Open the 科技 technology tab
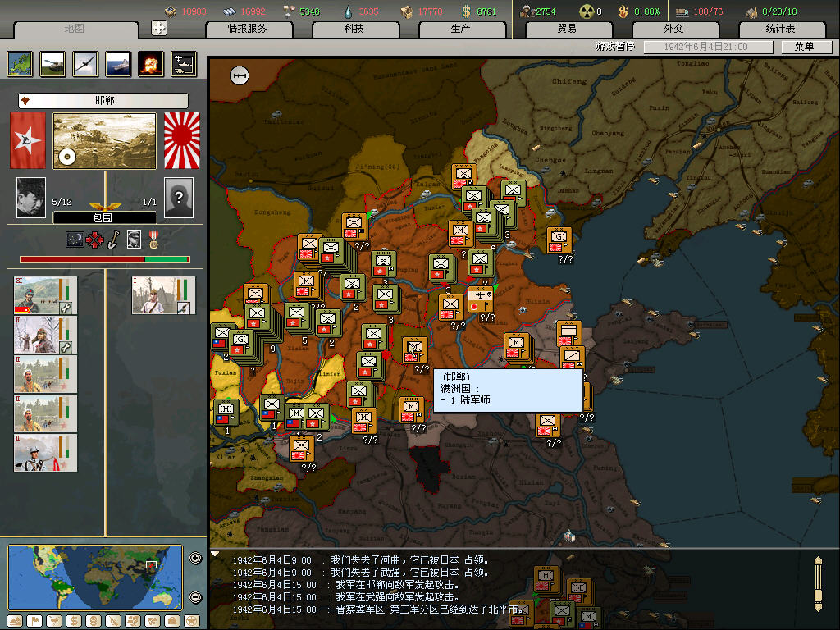Screen dimensions: 840x630 tap(354, 29)
